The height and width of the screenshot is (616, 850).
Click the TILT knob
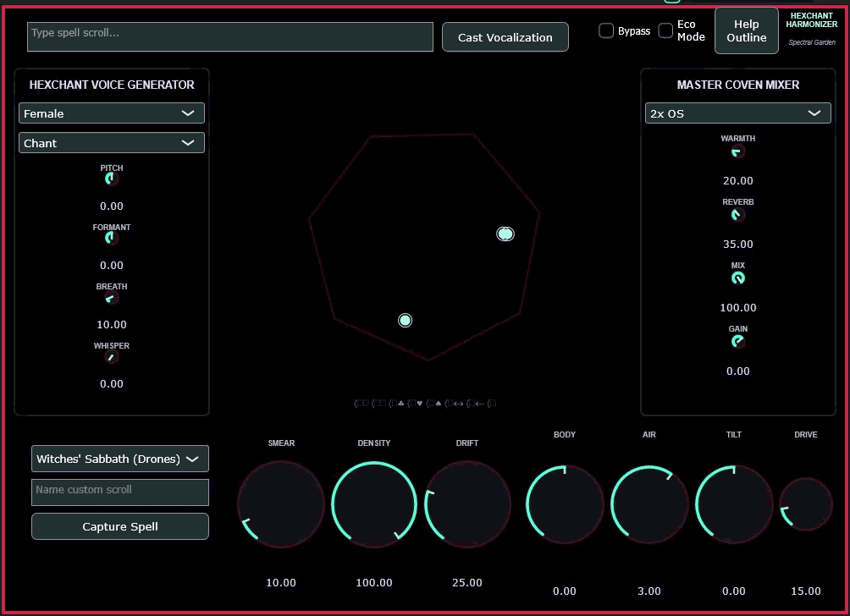[733, 504]
